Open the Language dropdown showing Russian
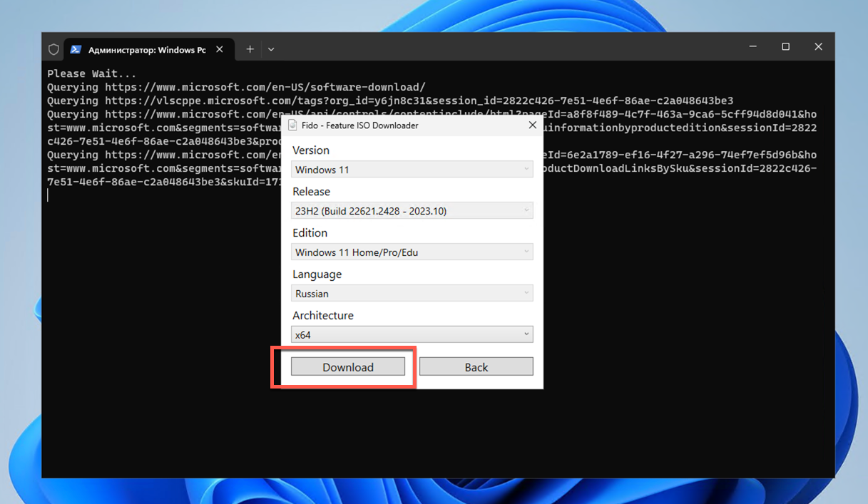Viewport: 868px width, 504px height. [412, 293]
